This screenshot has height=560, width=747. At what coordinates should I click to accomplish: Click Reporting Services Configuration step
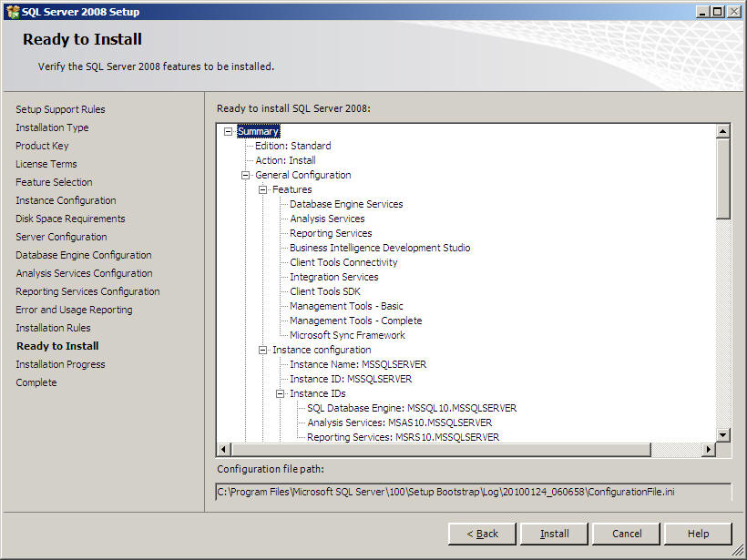(x=87, y=291)
